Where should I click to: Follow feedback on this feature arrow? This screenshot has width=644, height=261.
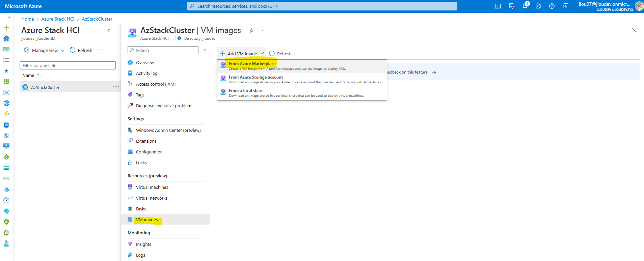434,72
